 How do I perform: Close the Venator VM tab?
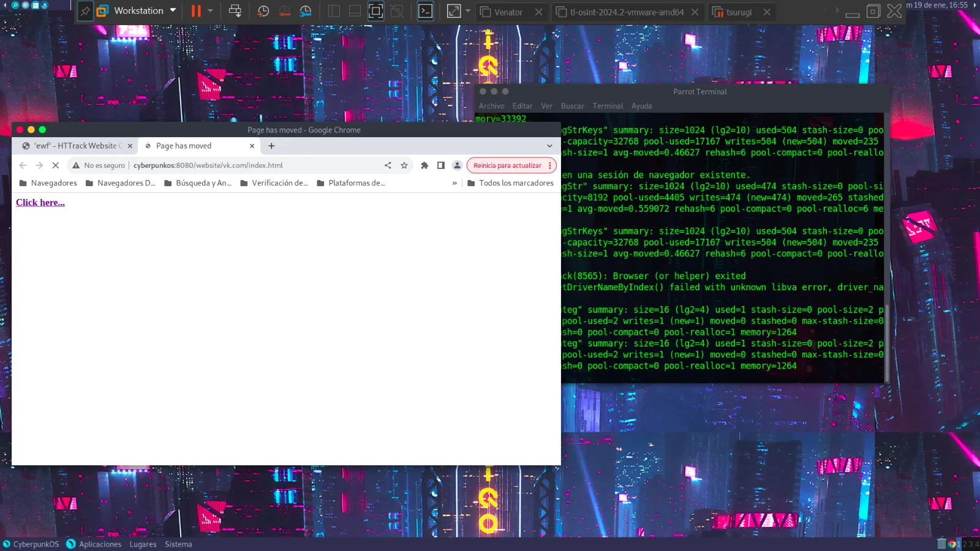(538, 12)
